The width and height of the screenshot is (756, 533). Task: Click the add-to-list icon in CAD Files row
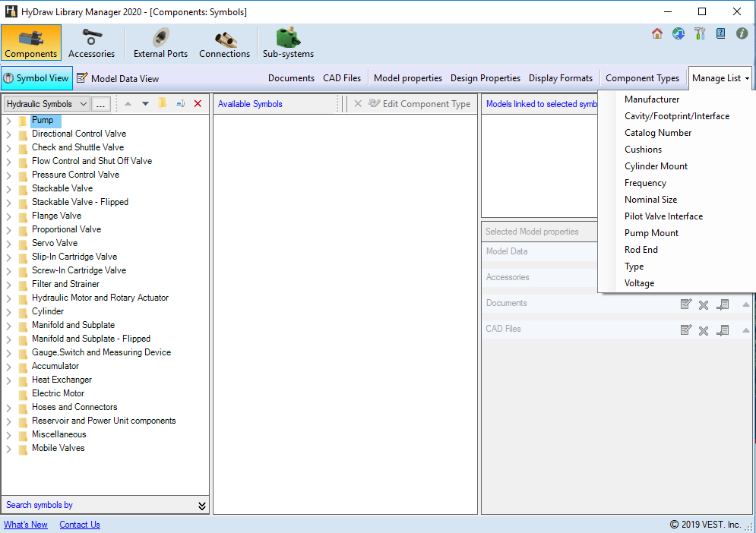point(723,330)
